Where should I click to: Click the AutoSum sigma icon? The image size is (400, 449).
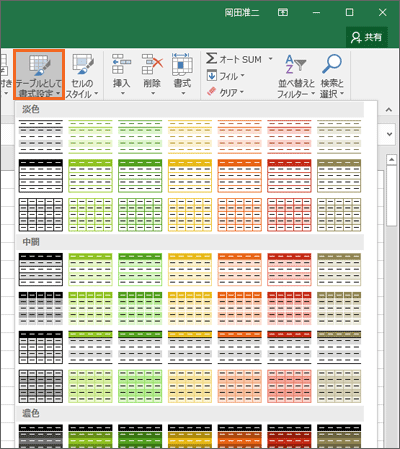point(211,58)
